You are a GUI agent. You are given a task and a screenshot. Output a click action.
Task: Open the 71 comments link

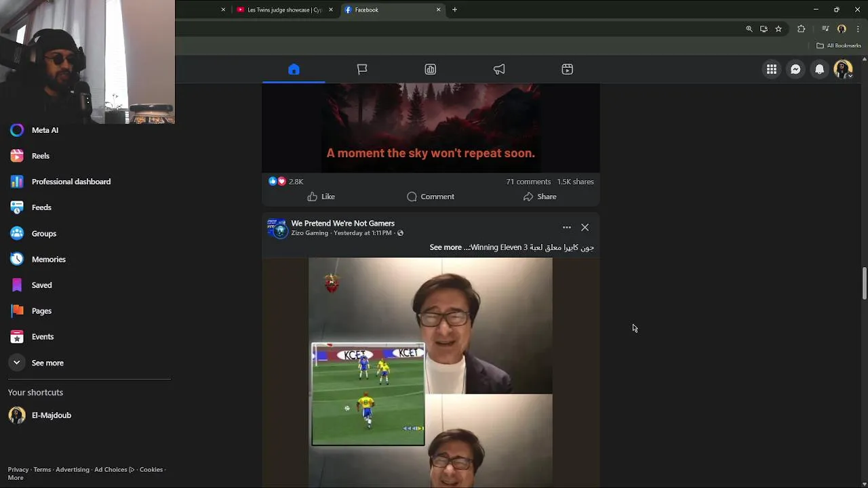528,182
